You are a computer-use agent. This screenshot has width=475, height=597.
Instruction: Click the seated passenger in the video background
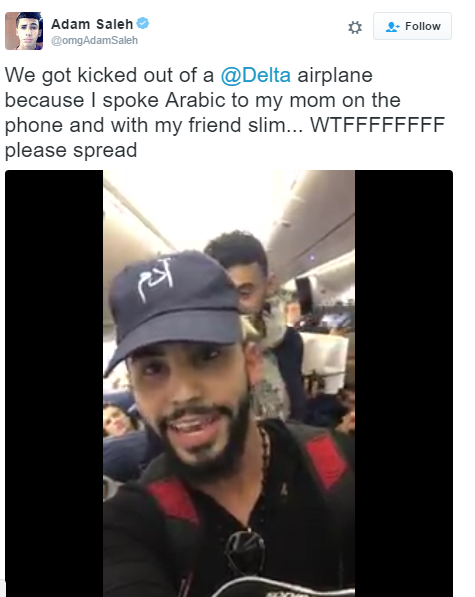117,420
